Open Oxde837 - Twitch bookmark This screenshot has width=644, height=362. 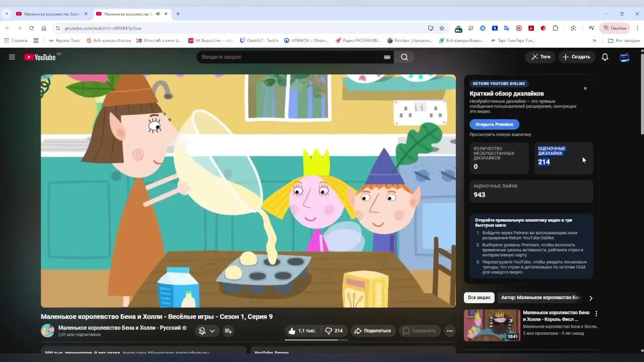pyautogui.click(x=259, y=40)
